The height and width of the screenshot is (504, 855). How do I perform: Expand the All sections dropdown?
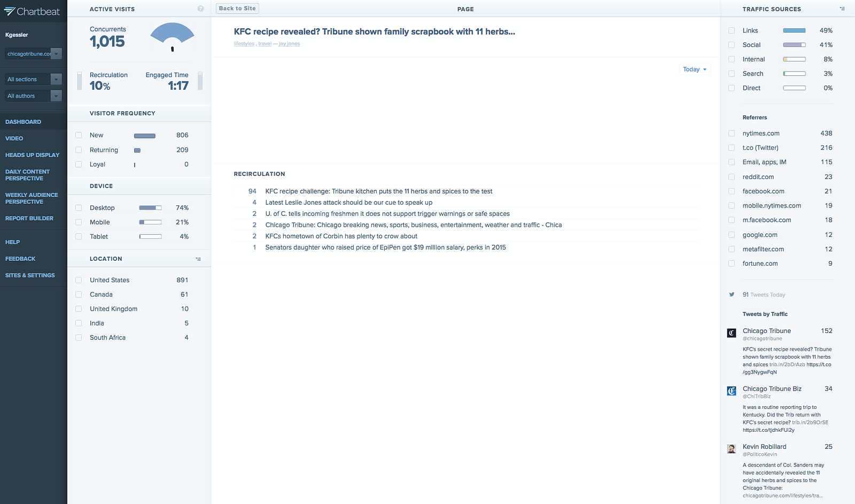pyautogui.click(x=34, y=79)
